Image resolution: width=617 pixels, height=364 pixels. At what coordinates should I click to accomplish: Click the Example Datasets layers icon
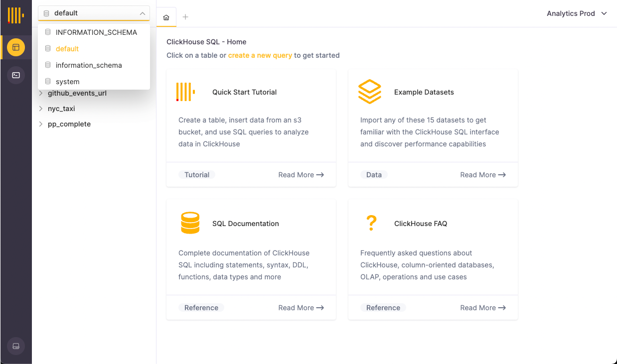click(369, 92)
